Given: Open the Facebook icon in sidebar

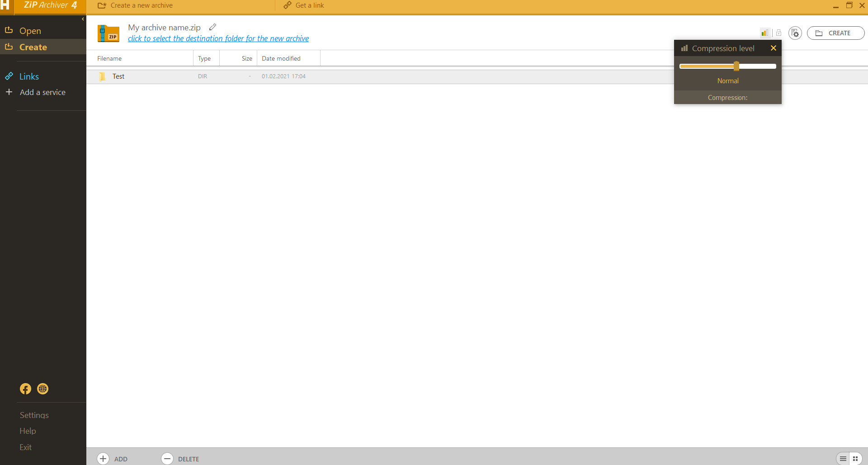Looking at the screenshot, I should coord(26,389).
